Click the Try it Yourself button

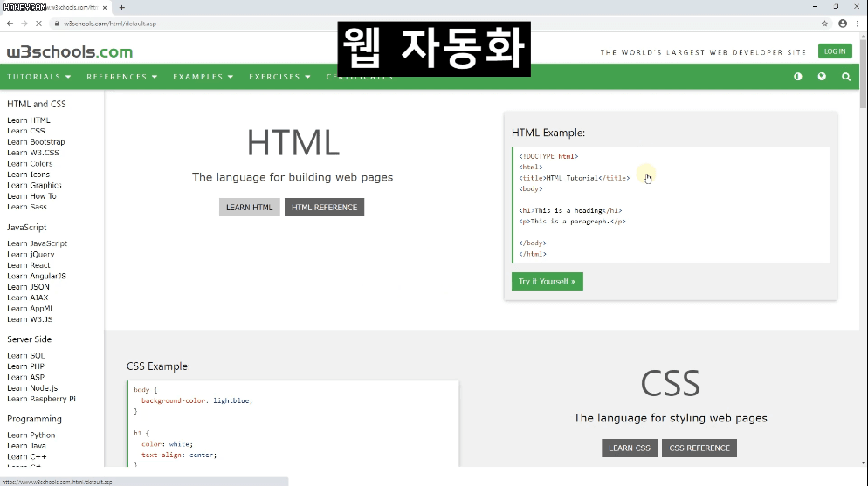547,282
